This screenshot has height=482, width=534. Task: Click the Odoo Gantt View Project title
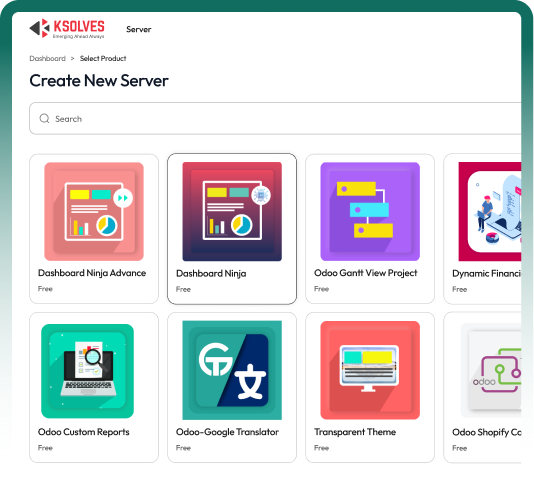pyautogui.click(x=365, y=273)
